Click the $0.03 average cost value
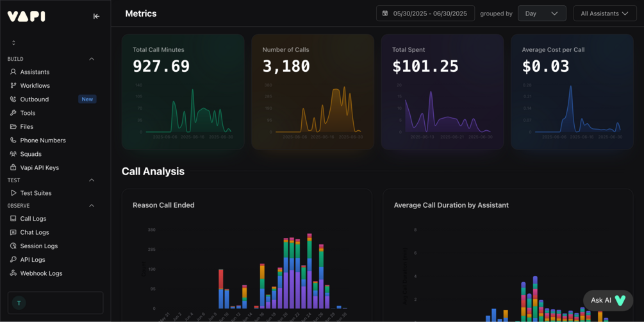Viewport: 644px width, 322px height. (x=546, y=66)
